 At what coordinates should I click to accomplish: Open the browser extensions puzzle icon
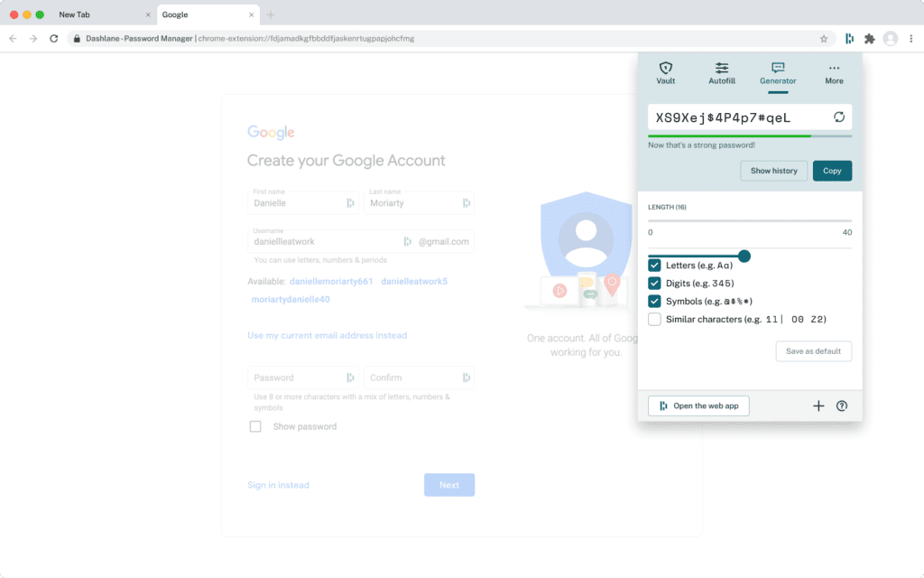pos(870,40)
